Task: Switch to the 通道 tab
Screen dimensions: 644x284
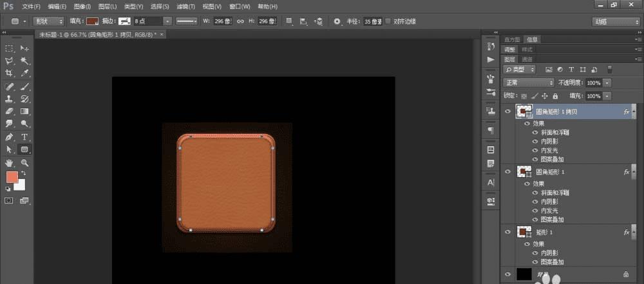Action: pyautogui.click(x=527, y=59)
